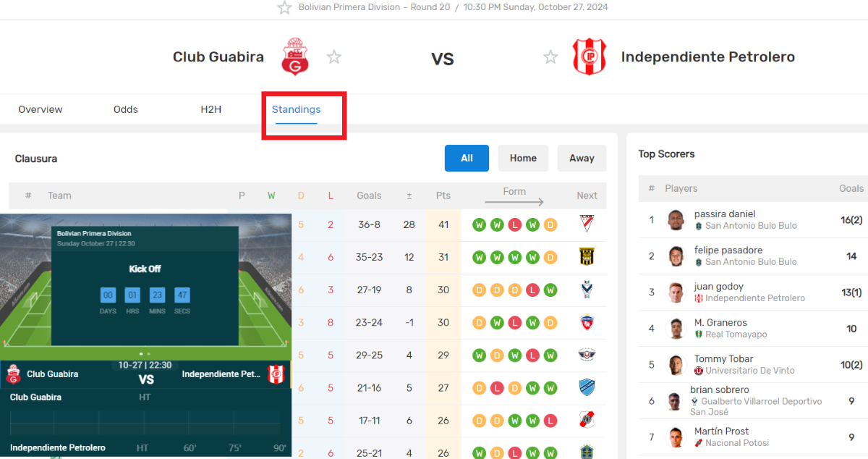Click the 36-8 goals cell
Viewport: 868px width, 459px height.
pyautogui.click(x=369, y=224)
